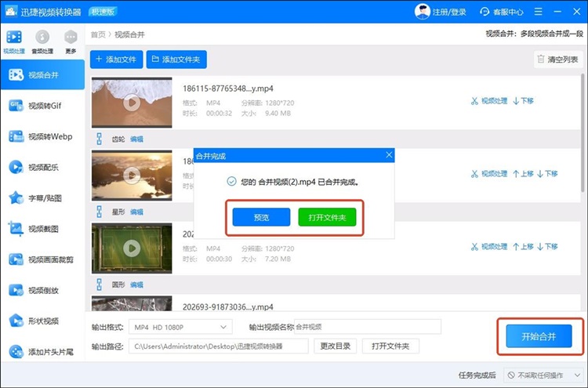This screenshot has height=388, width=588.
Task: Play the sunset rocks video thumbnail
Action: click(132, 175)
